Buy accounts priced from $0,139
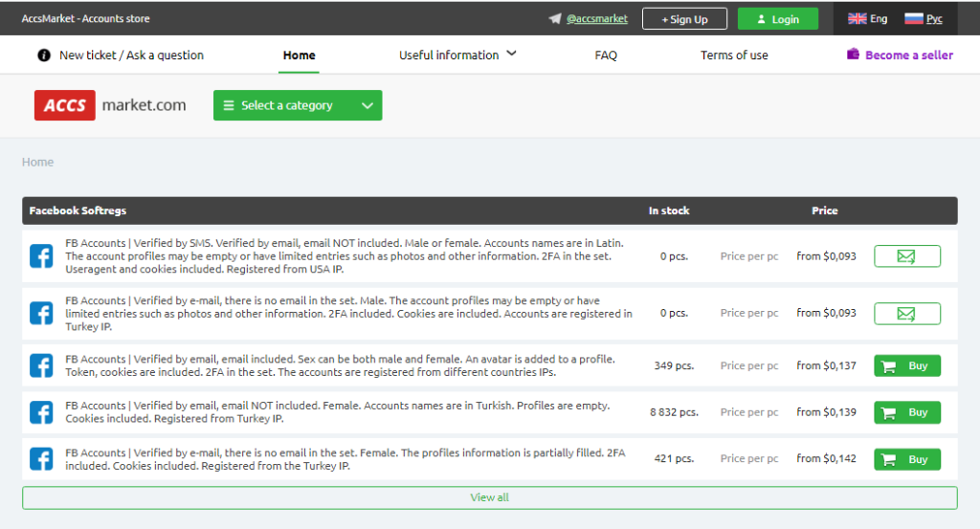The height and width of the screenshot is (529, 980). (x=907, y=412)
